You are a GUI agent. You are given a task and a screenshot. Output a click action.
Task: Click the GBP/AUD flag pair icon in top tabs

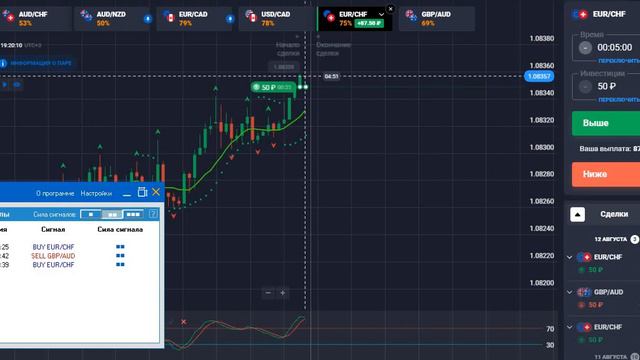point(411,16)
